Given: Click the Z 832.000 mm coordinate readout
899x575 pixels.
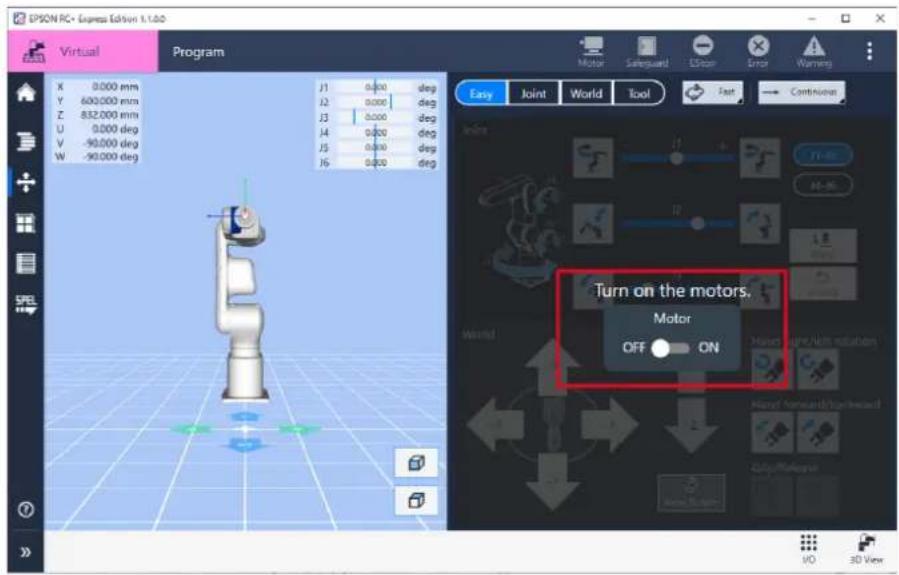Looking at the screenshot, I should pos(97,115).
